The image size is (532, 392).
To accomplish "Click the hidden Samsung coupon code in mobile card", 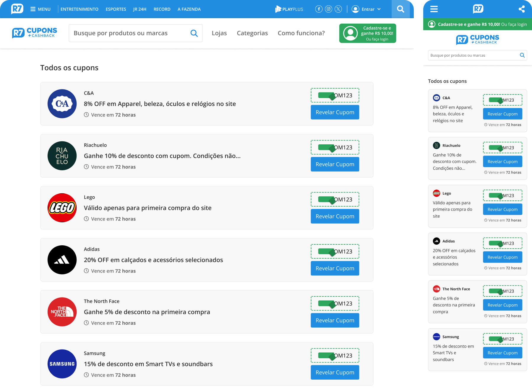I will [502, 339].
